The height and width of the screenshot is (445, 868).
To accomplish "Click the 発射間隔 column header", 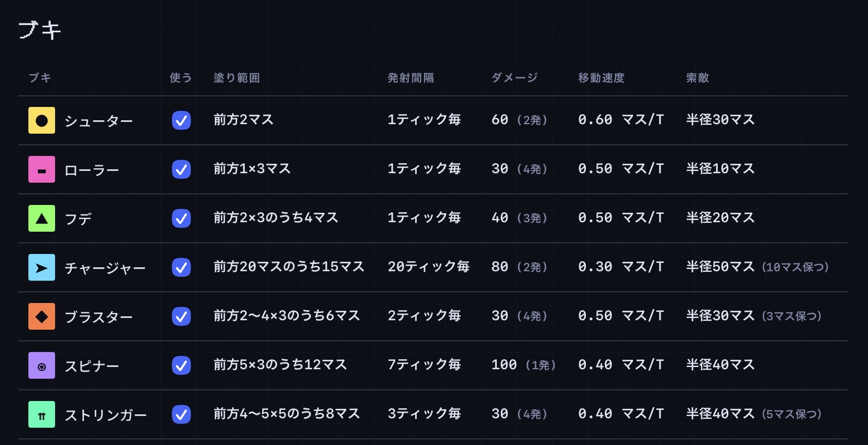I will [411, 78].
